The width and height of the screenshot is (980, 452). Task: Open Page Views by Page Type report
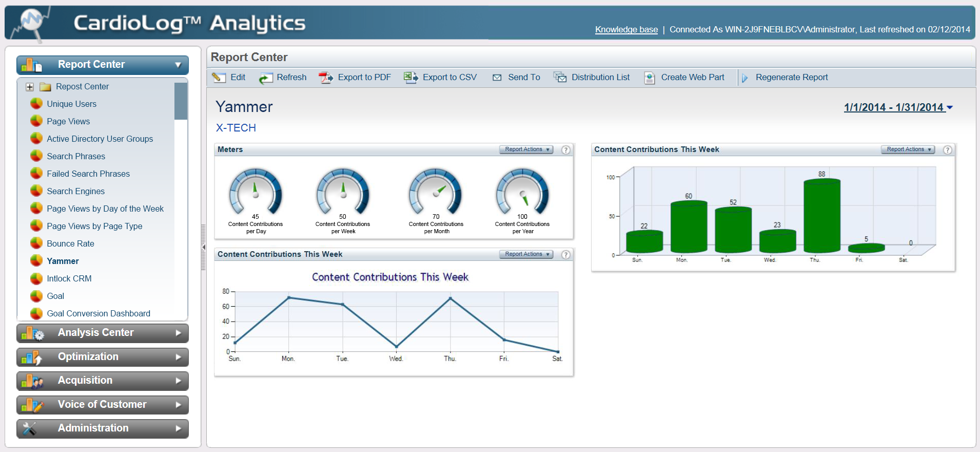(94, 226)
